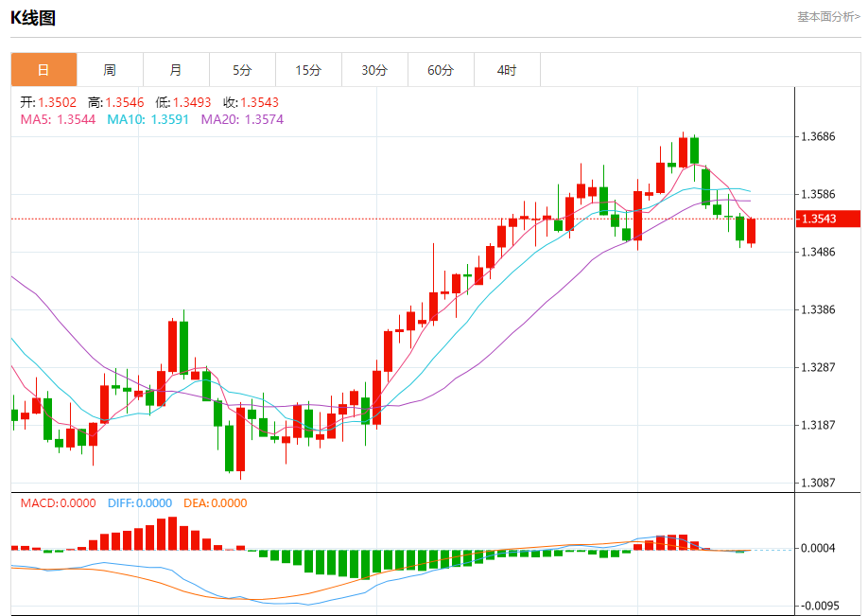Click the latest red candlestick at chart end

pos(751,231)
